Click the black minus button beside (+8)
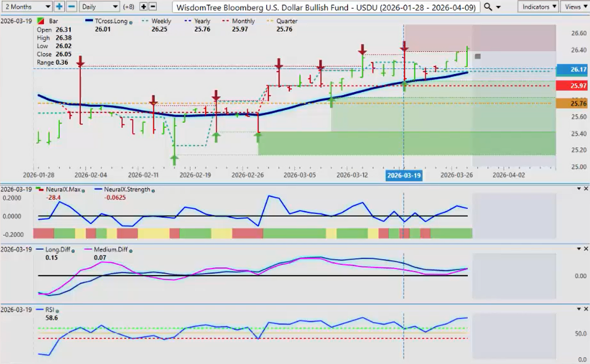Viewport: 590px width, 364px height. pos(152,7)
